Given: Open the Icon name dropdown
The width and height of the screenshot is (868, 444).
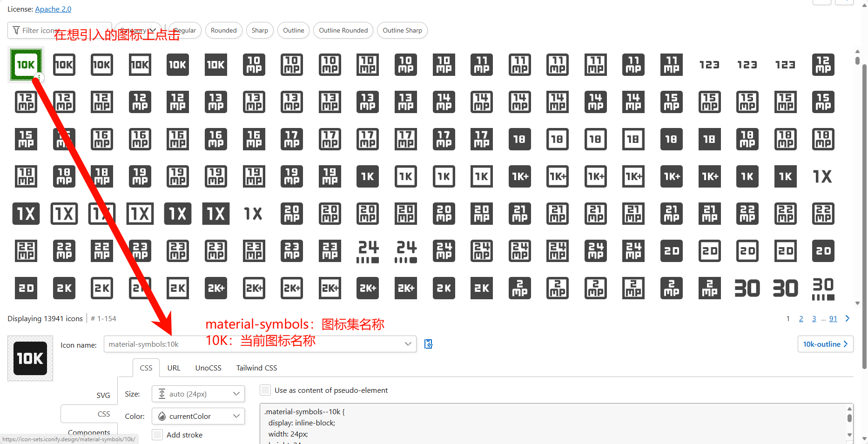Looking at the screenshot, I should (409, 344).
